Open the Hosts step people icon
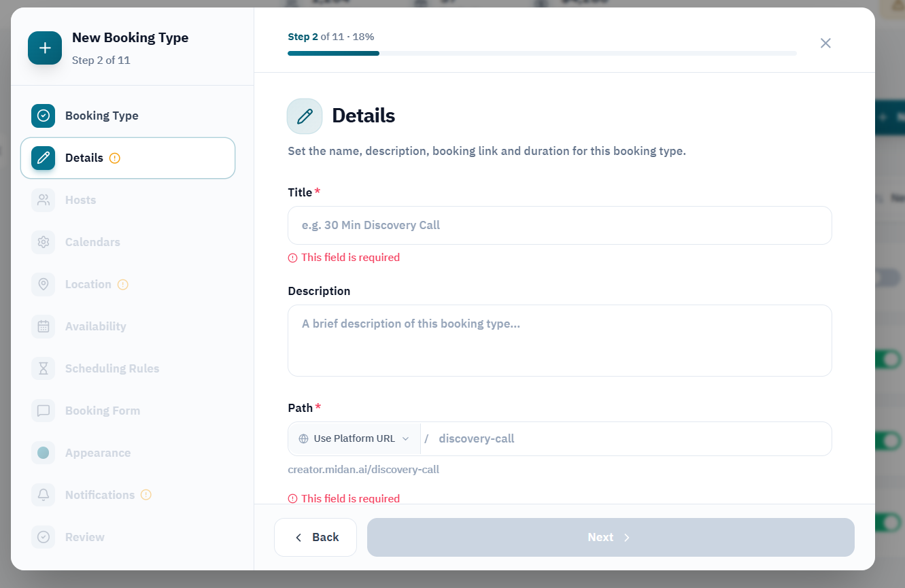Viewport: 905px width, 588px height. pos(44,200)
